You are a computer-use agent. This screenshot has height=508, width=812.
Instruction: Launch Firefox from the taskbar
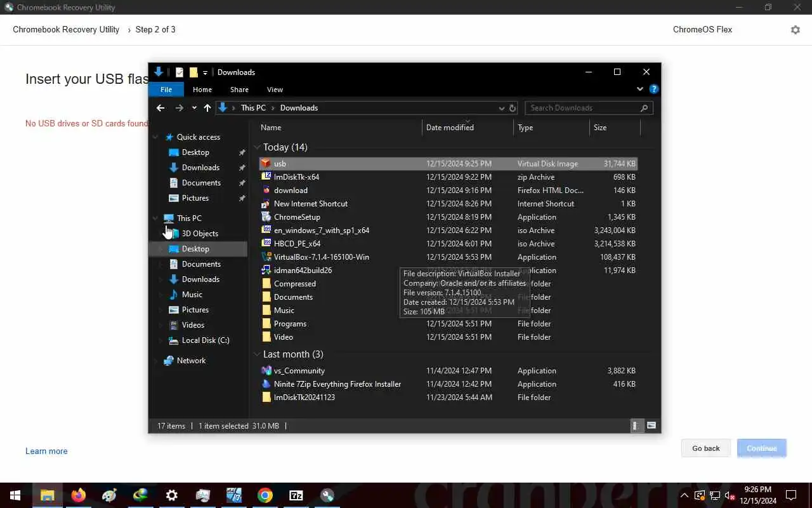[x=79, y=495]
